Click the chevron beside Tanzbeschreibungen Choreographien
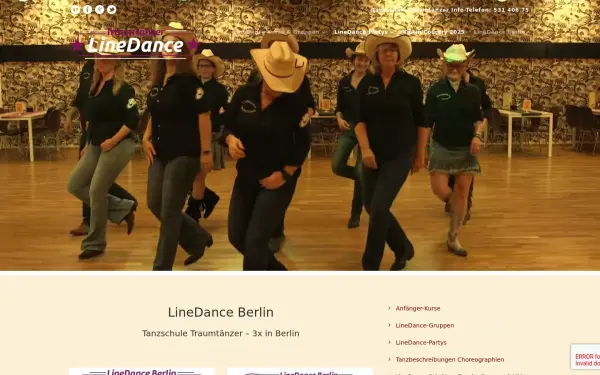600x375 pixels. click(x=390, y=359)
